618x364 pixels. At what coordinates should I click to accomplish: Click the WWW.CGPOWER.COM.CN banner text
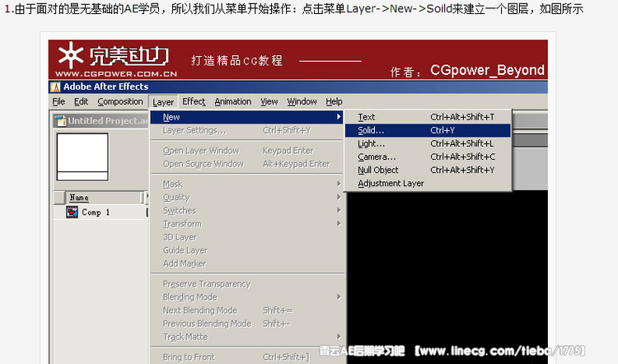coord(116,73)
